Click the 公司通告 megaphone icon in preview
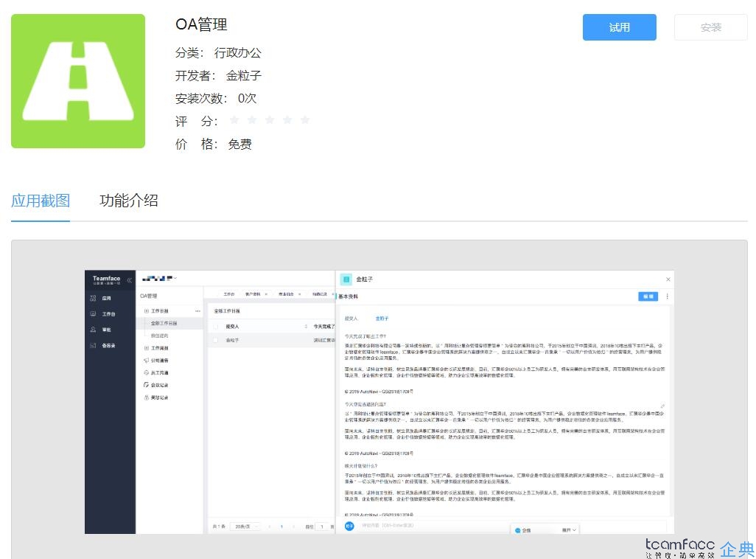The height and width of the screenshot is (559, 756). coord(146,361)
